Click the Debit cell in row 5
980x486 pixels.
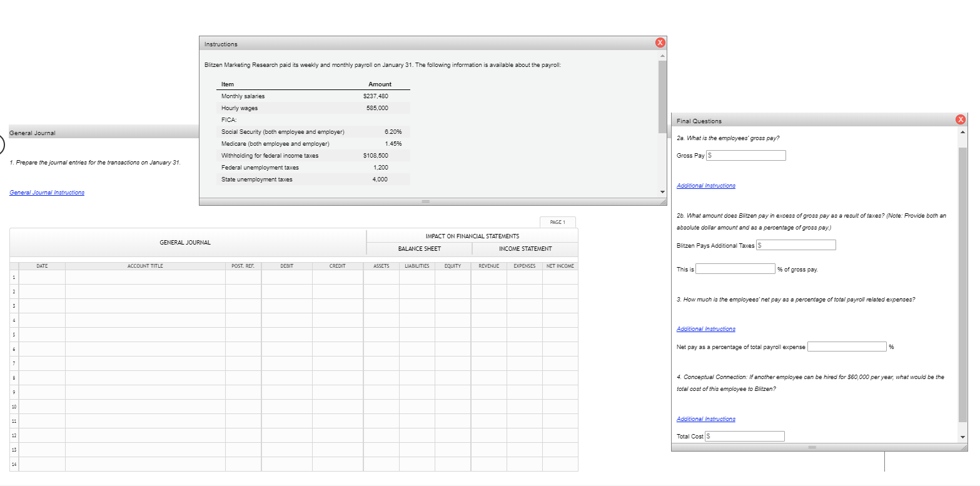point(287,335)
